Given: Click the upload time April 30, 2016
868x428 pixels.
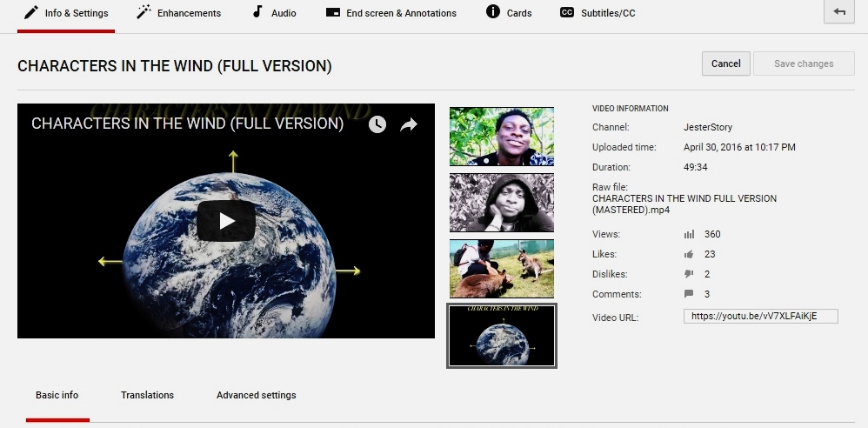Looking at the screenshot, I should click(x=739, y=147).
